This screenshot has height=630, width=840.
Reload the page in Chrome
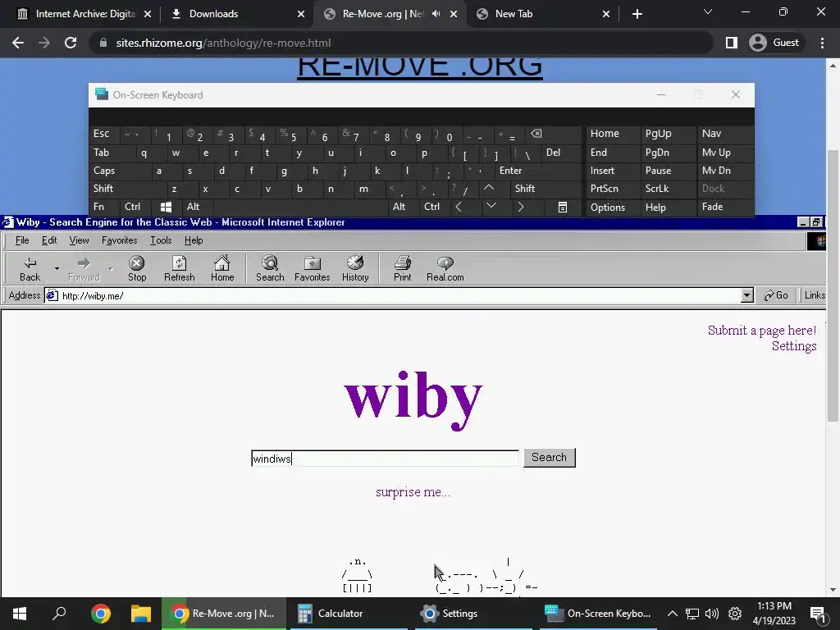(x=71, y=43)
